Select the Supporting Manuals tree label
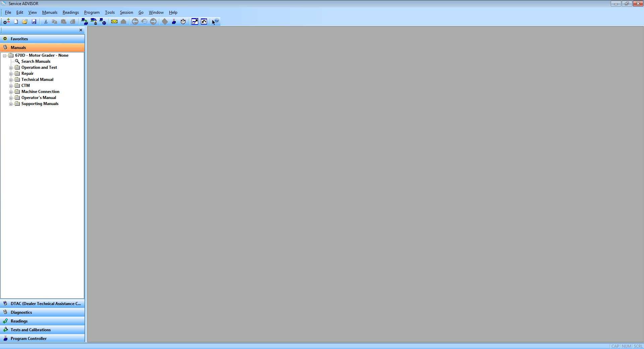 pos(40,104)
